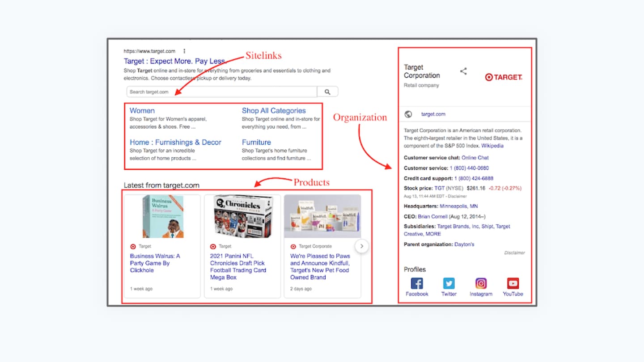Click customer service number 1 (800) 440-0680
This screenshot has width=644, height=362.
469,168
